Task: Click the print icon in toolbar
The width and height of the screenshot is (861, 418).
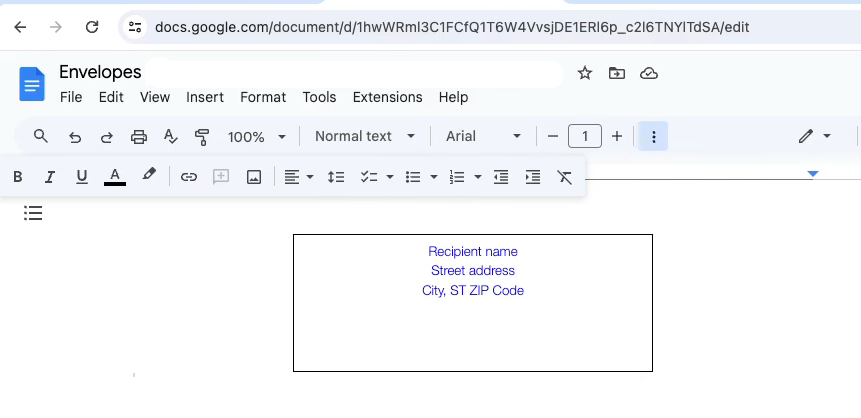Action: click(139, 137)
